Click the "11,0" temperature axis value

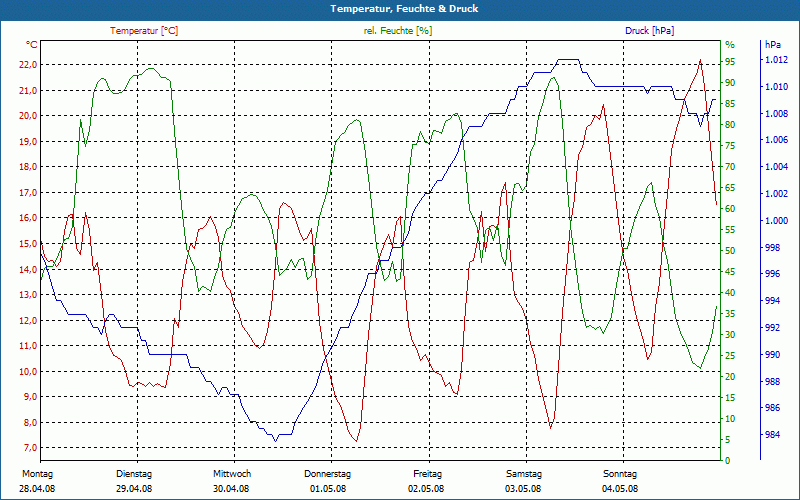29,346
